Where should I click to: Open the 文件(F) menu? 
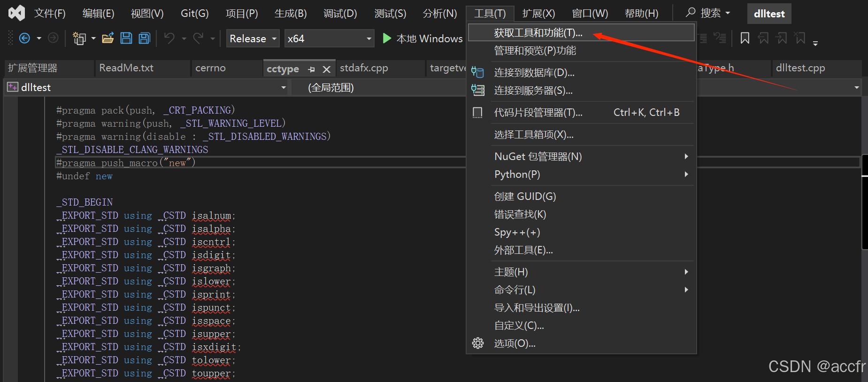tap(50, 14)
